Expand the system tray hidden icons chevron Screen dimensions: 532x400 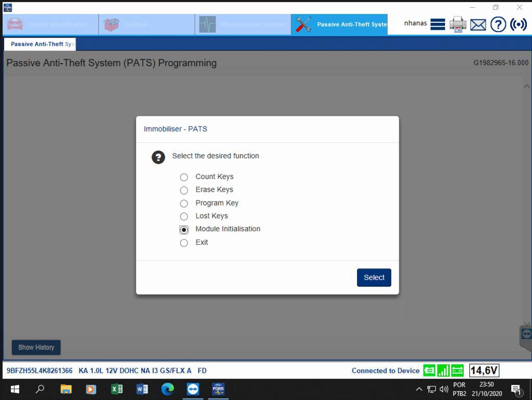tap(419, 389)
